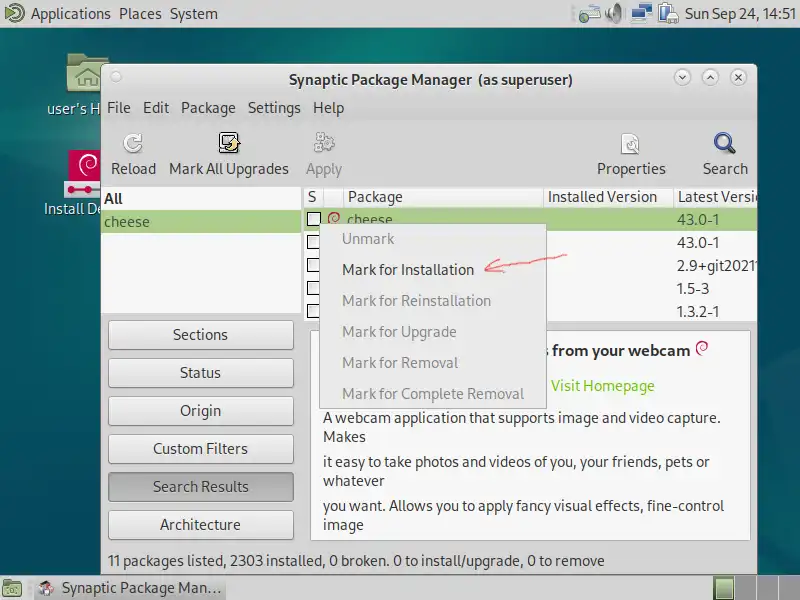Click the Synaptic Package Manager taskbar button
The image size is (800, 600).
pyautogui.click(x=132, y=588)
